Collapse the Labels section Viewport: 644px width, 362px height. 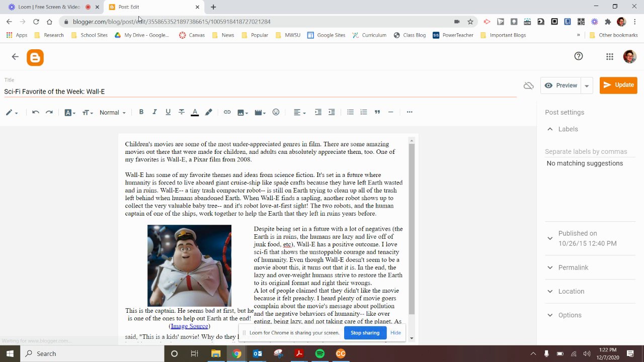(550, 129)
